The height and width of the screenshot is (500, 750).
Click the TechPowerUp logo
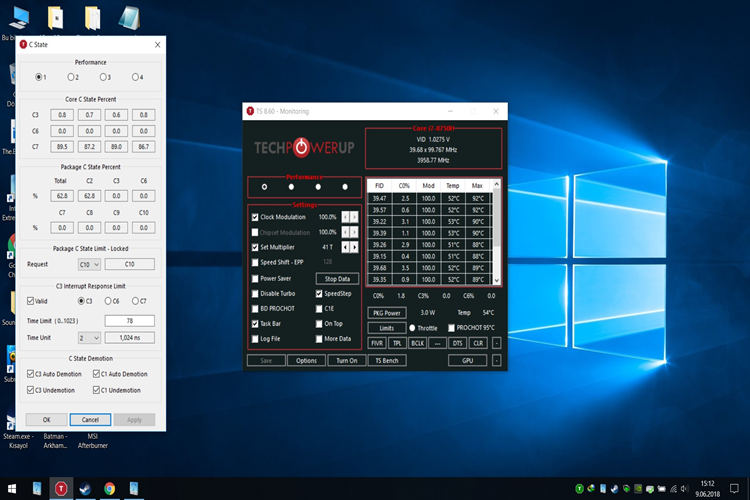pyautogui.click(x=304, y=148)
